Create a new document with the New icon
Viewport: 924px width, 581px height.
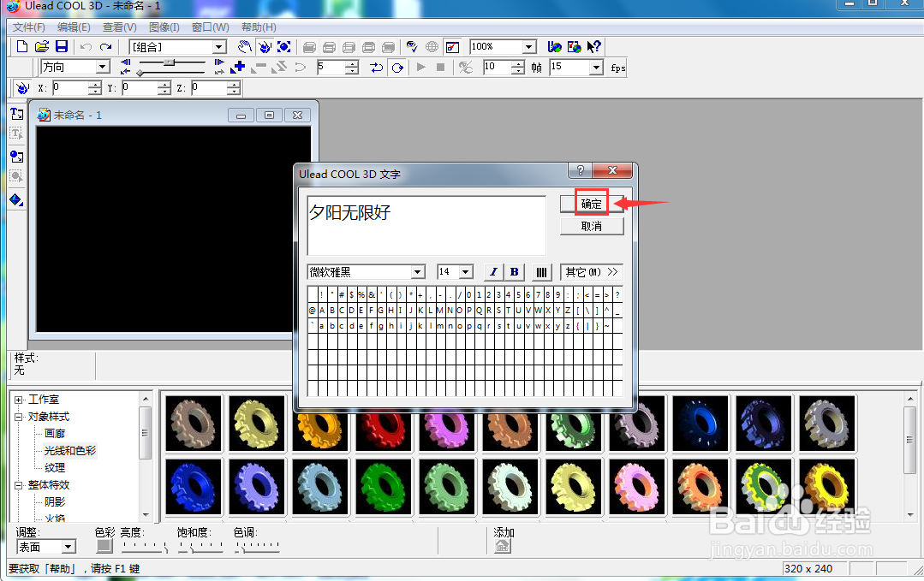coord(22,46)
